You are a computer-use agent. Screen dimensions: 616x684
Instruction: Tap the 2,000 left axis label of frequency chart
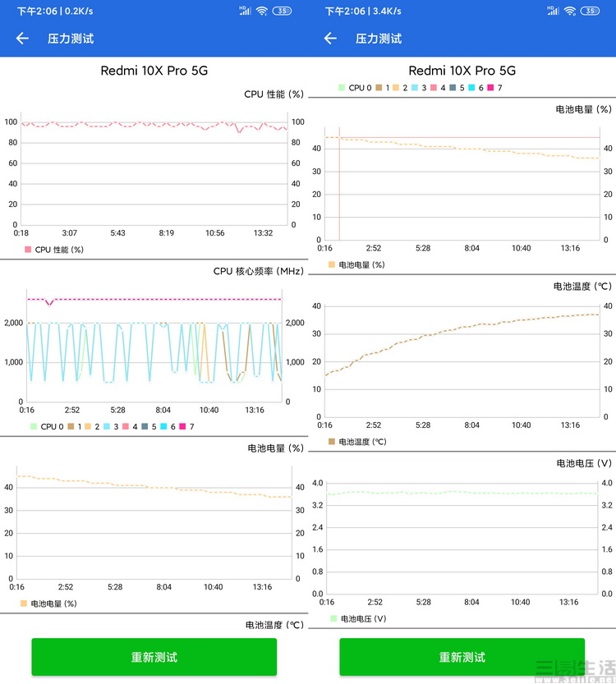(13, 323)
